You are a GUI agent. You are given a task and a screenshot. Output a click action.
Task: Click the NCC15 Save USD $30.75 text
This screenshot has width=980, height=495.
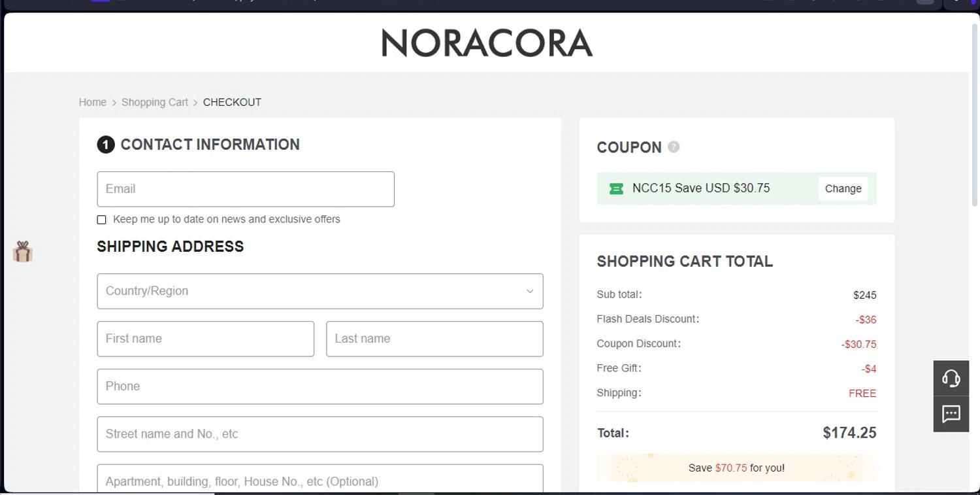coord(701,188)
